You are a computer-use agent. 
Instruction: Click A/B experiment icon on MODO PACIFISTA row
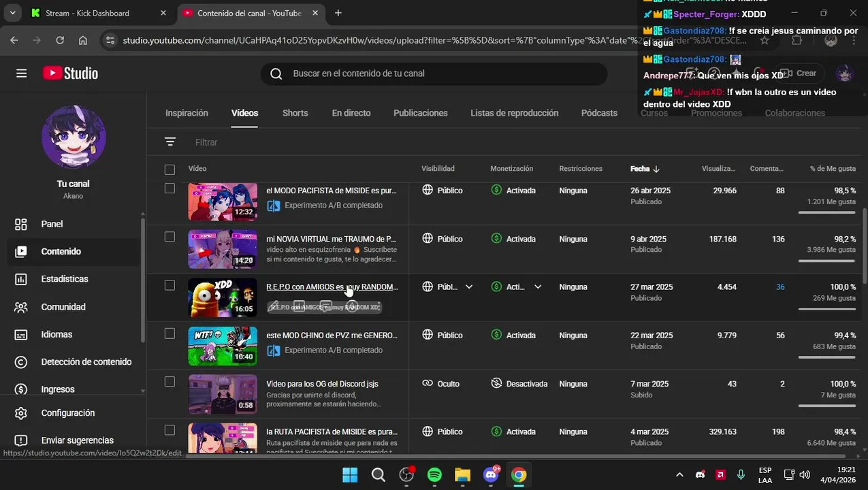[274, 206]
